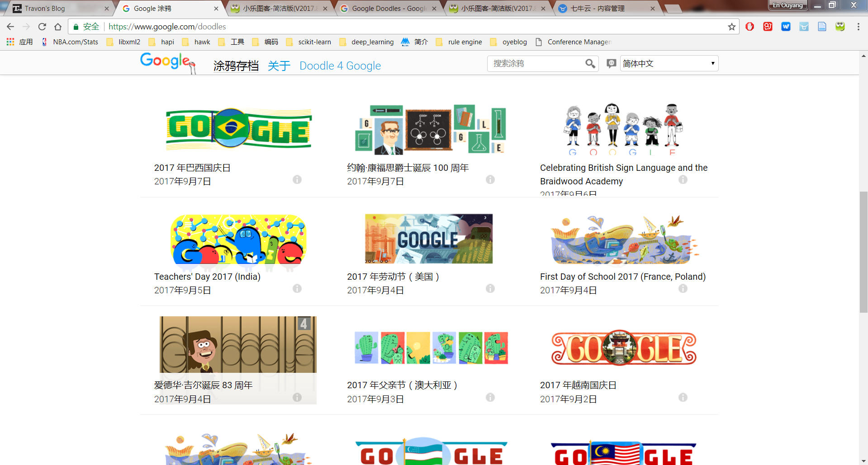The image size is (868, 465).
Task: Click the green secure lock icon
Action: pyautogui.click(x=76, y=27)
